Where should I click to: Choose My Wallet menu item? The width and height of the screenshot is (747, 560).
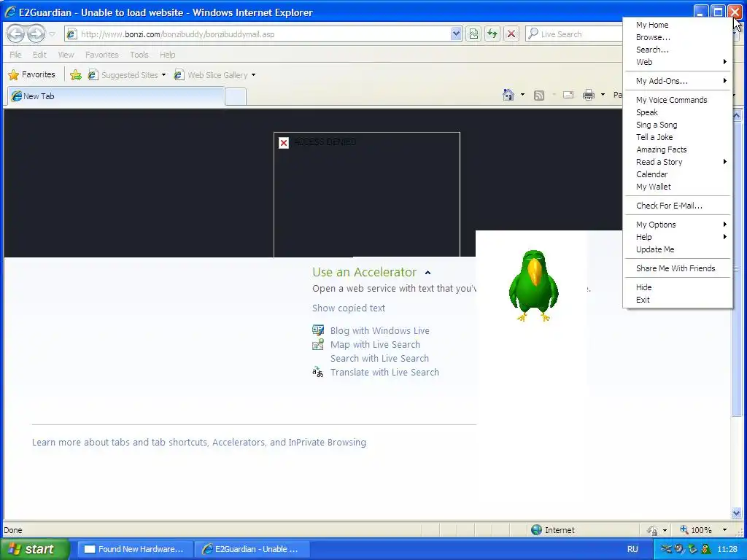677,187
